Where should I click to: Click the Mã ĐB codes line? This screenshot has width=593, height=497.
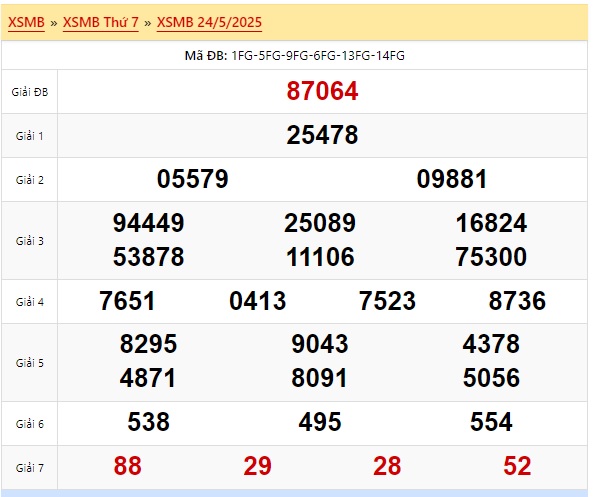point(295,56)
